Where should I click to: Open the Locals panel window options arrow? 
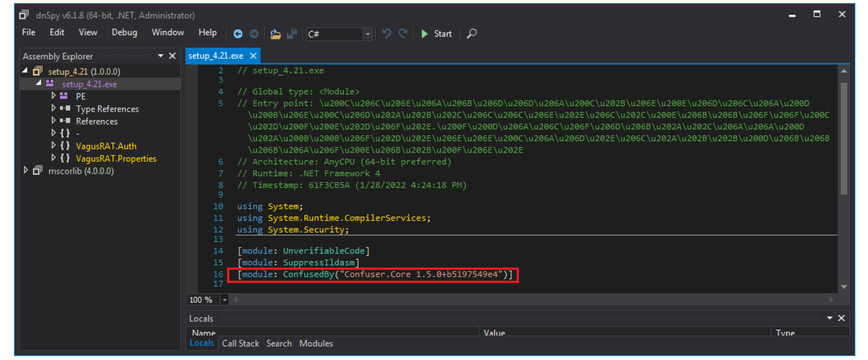click(x=830, y=318)
